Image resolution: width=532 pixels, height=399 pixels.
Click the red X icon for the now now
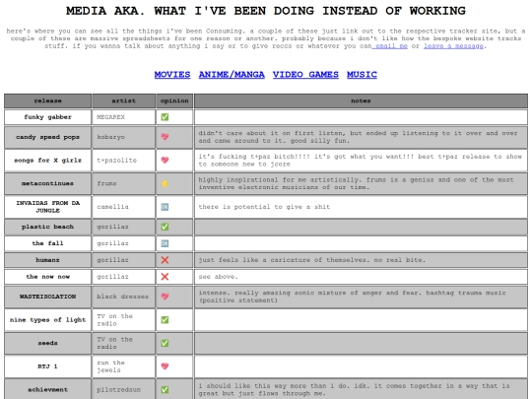pyautogui.click(x=165, y=277)
